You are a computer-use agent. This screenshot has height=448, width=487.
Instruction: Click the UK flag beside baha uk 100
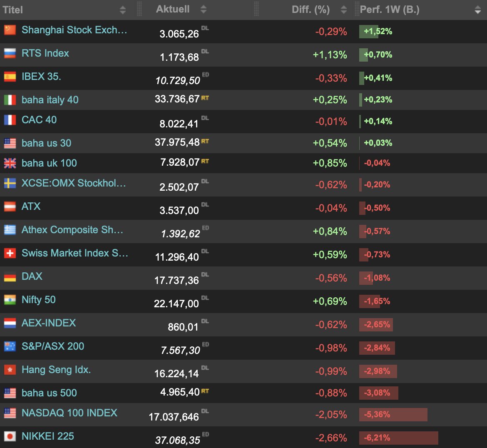pyautogui.click(x=10, y=163)
